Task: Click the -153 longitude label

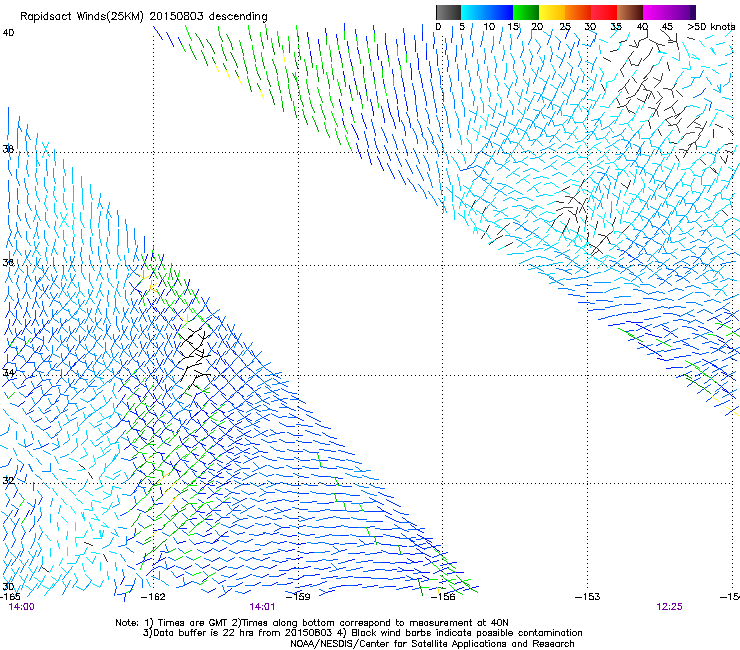Action: (588, 597)
